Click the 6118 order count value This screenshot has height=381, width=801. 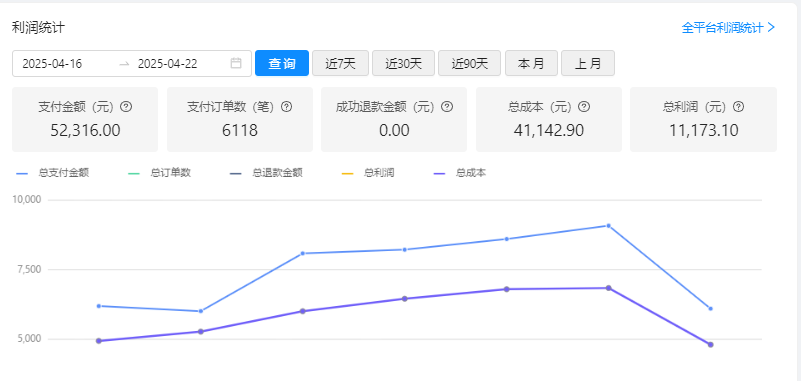point(240,131)
